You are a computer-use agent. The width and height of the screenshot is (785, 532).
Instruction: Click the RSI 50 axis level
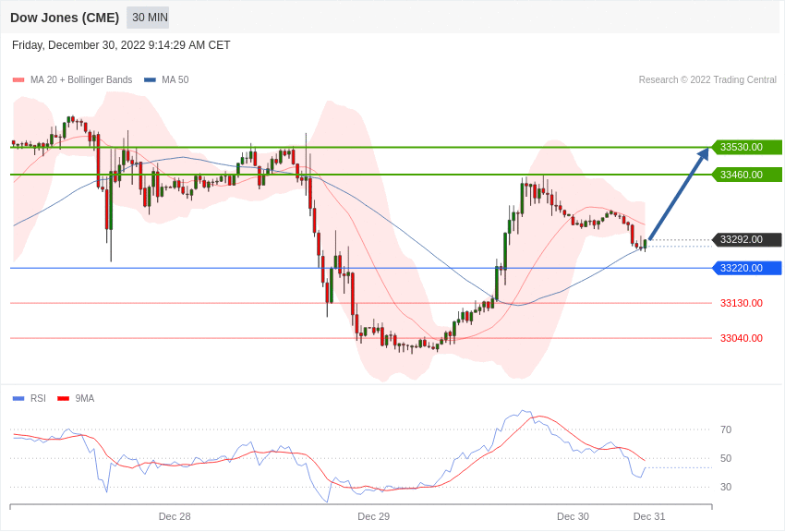pyautogui.click(x=726, y=458)
